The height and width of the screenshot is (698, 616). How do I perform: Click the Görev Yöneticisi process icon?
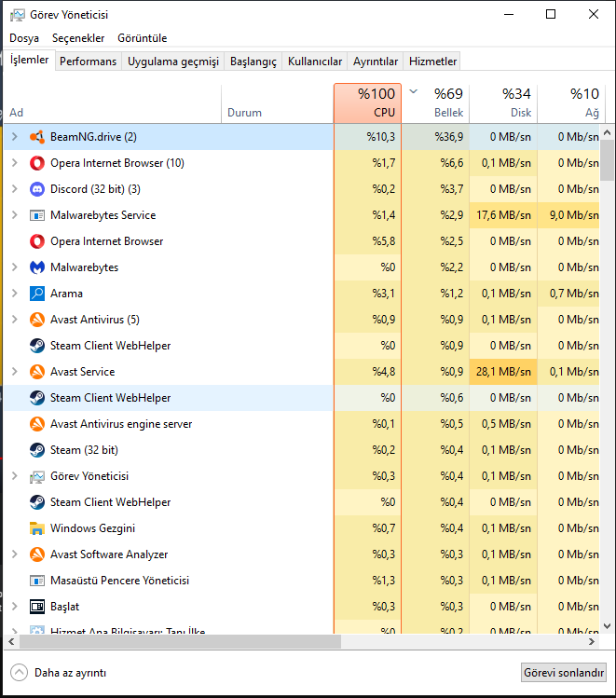37,476
